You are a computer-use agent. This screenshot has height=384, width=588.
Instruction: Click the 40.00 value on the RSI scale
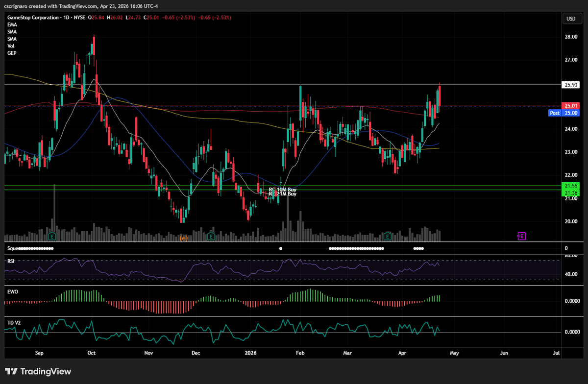coord(571,274)
